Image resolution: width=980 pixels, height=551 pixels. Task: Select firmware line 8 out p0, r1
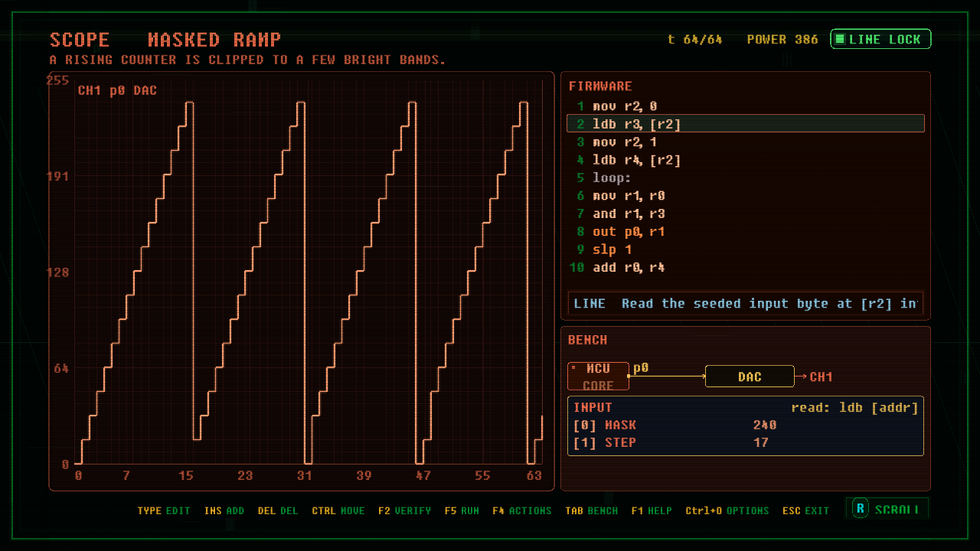745,232
